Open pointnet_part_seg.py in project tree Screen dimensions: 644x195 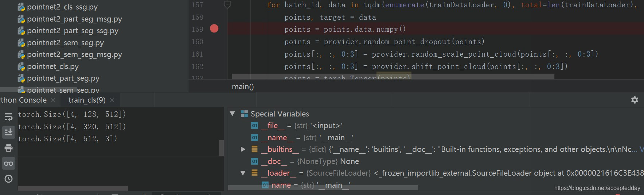[63, 78]
